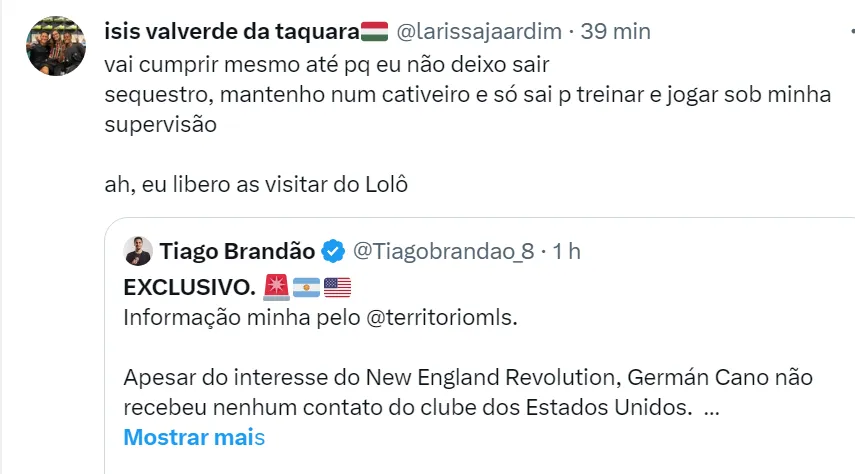The width and height of the screenshot is (855, 474).
Task: Click the line mentioning Lolô visits
Action: tap(256, 185)
